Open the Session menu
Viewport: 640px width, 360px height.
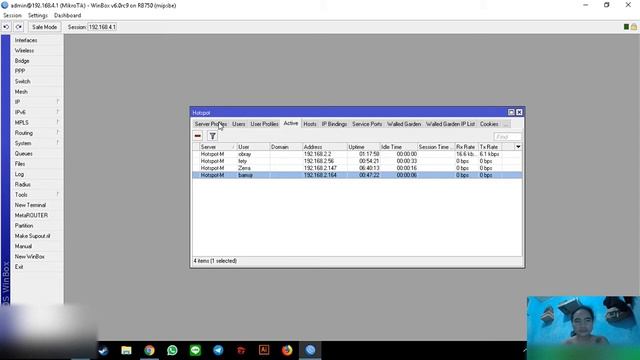coord(12,16)
